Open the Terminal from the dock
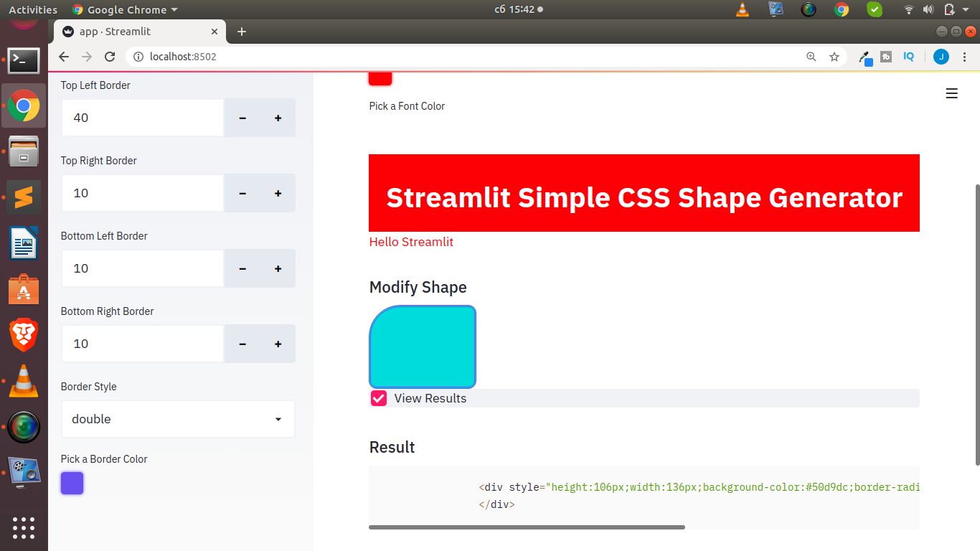 [24, 61]
